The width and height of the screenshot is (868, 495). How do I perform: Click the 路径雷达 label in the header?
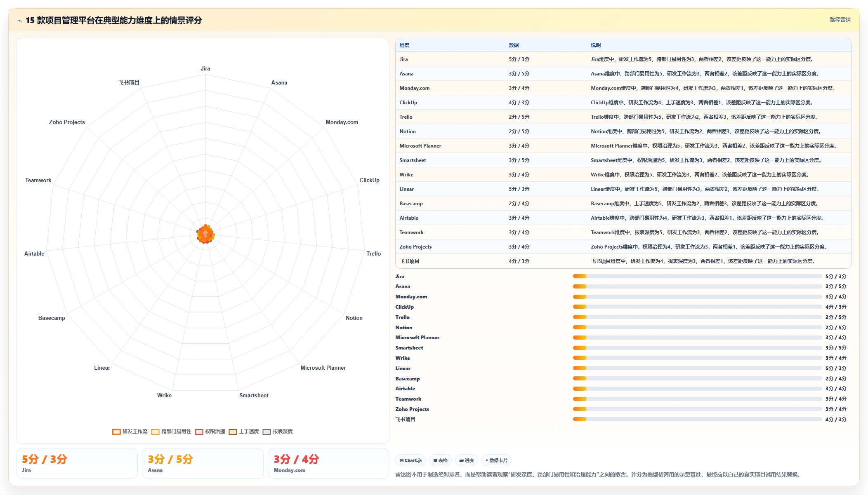(840, 20)
